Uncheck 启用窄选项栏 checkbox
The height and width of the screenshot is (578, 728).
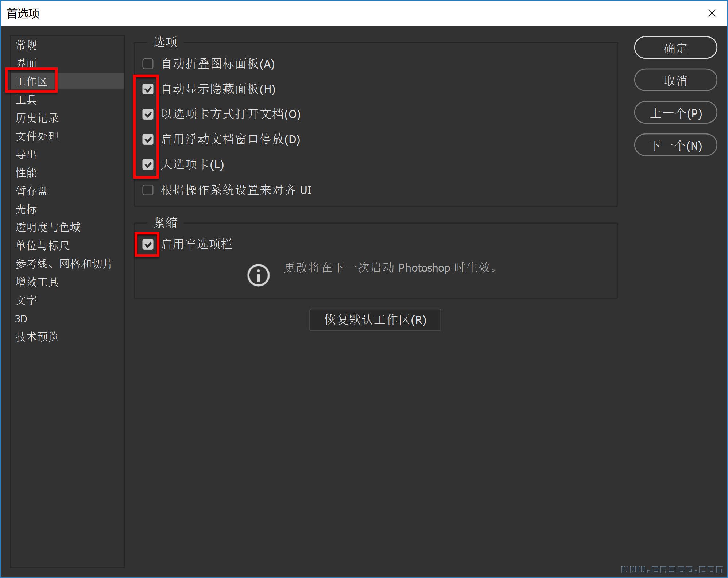(x=148, y=244)
